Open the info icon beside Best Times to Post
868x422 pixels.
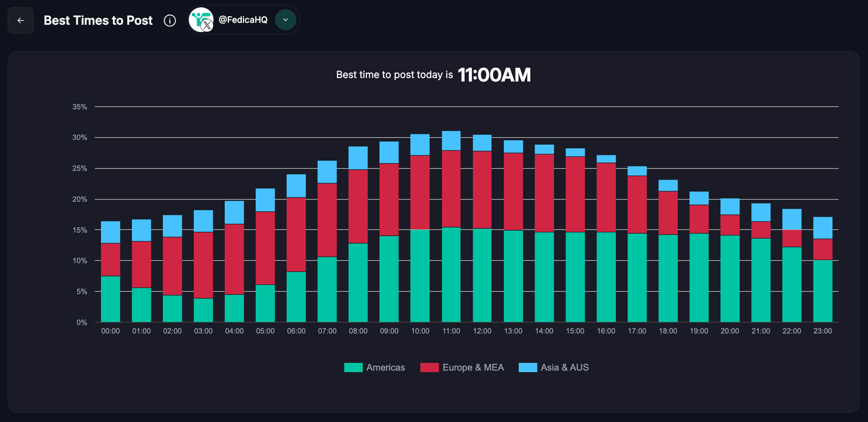point(169,20)
